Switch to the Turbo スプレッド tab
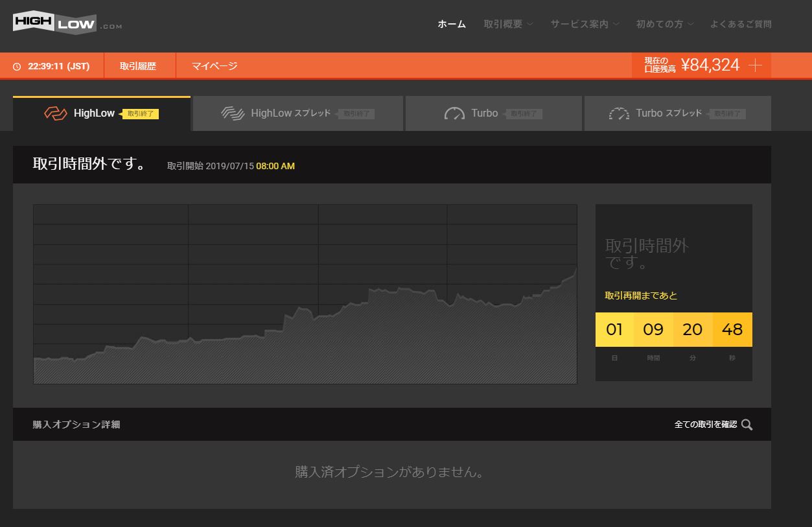The width and height of the screenshot is (812, 527). (678, 113)
